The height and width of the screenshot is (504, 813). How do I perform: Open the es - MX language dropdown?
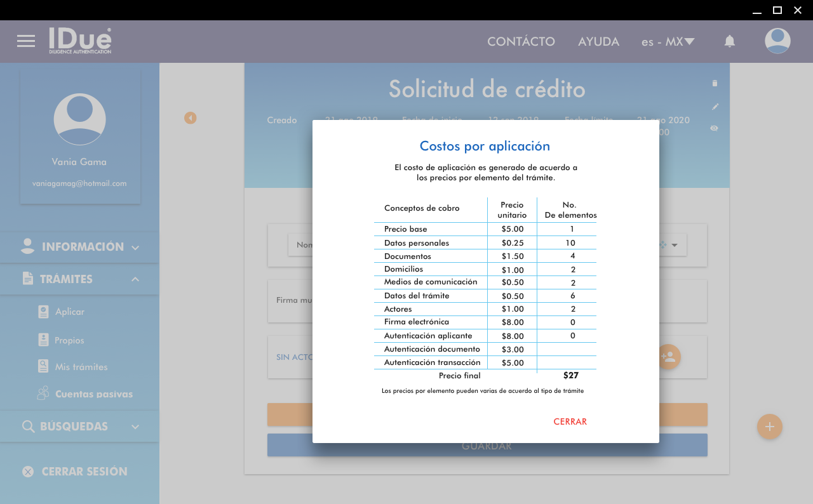point(668,42)
